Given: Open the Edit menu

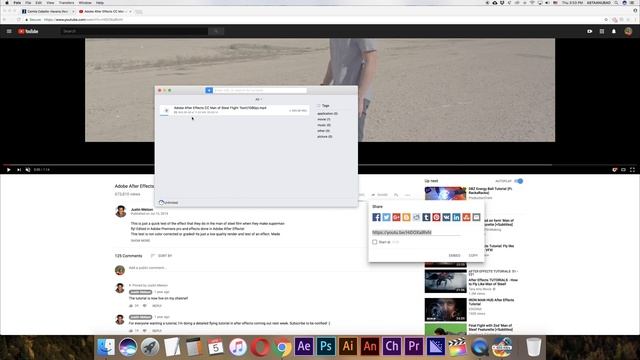Looking at the screenshot, I should (39, 2).
